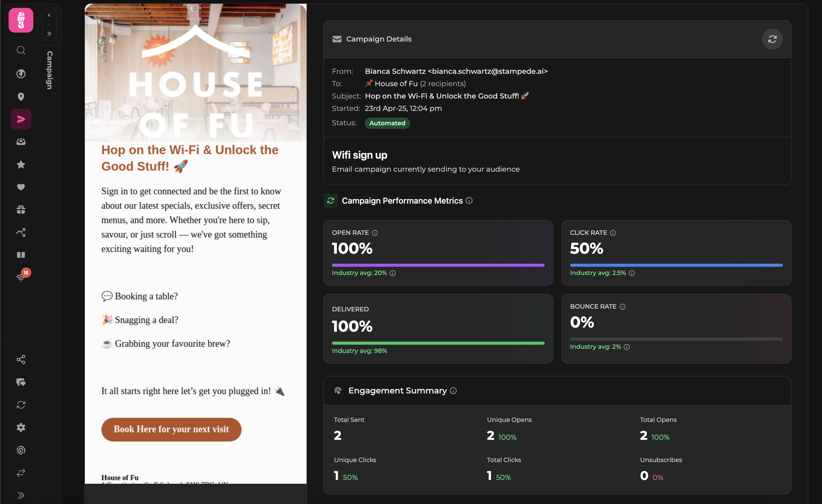822x504 pixels.
Task: Open the settings gear icon
Action: click(x=21, y=427)
